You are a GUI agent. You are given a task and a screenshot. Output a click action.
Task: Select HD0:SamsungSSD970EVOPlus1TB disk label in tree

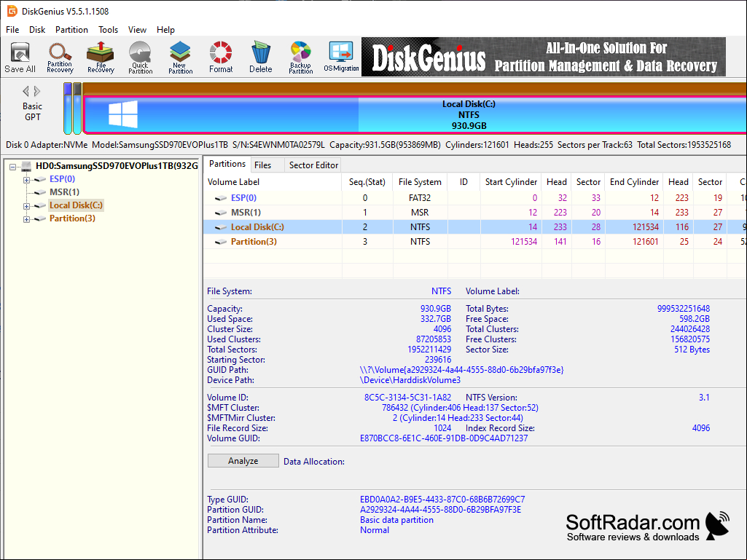coord(117,166)
